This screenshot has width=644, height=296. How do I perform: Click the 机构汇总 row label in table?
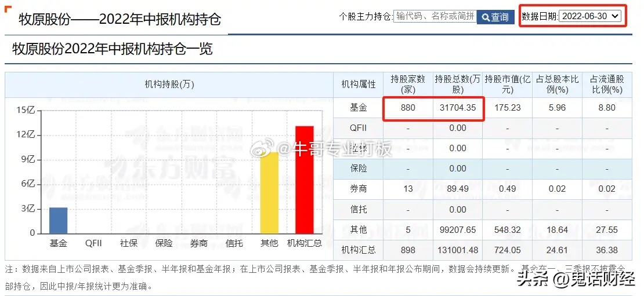358,250
